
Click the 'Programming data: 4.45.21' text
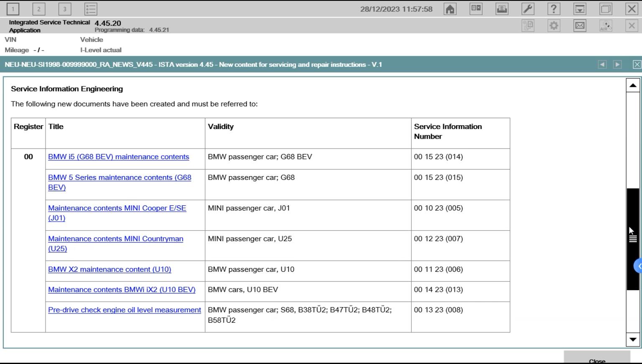pyautogui.click(x=132, y=30)
